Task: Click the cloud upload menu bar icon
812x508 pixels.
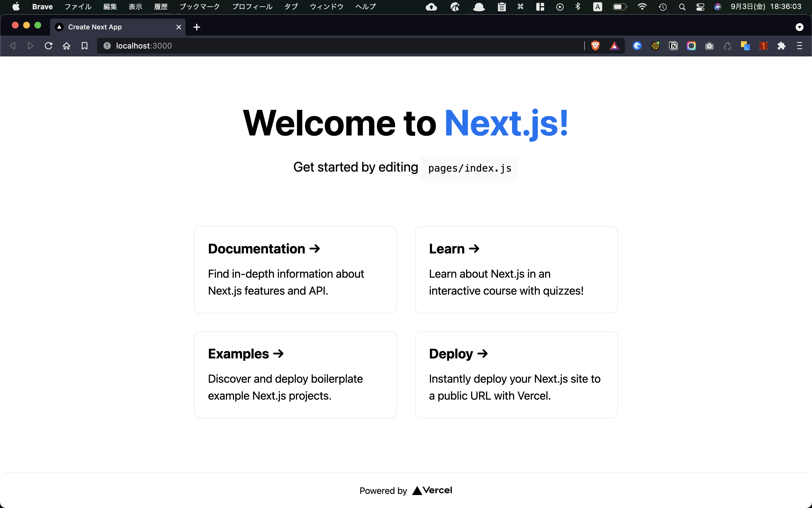Action: click(x=431, y=7)
